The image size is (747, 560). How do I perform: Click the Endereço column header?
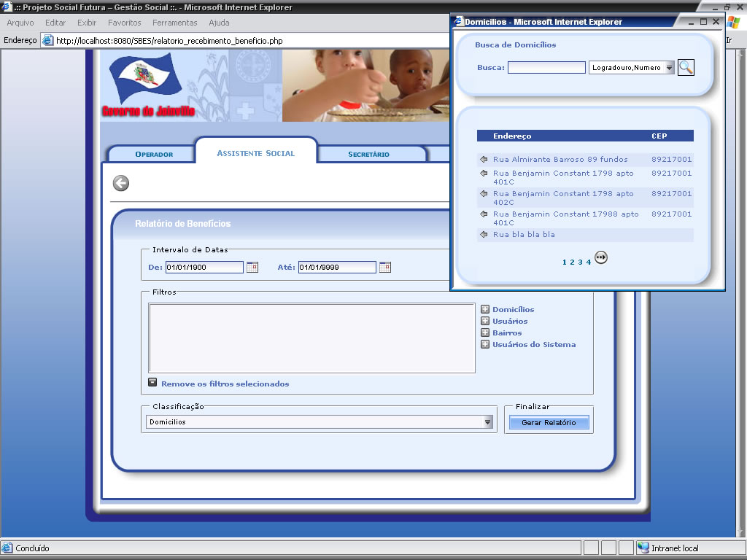512,136
